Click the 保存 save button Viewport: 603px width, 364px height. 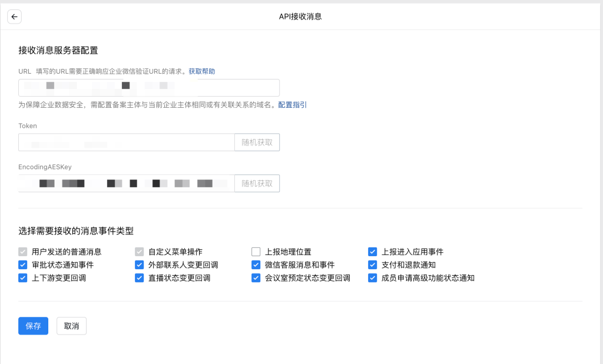point(33,326)
